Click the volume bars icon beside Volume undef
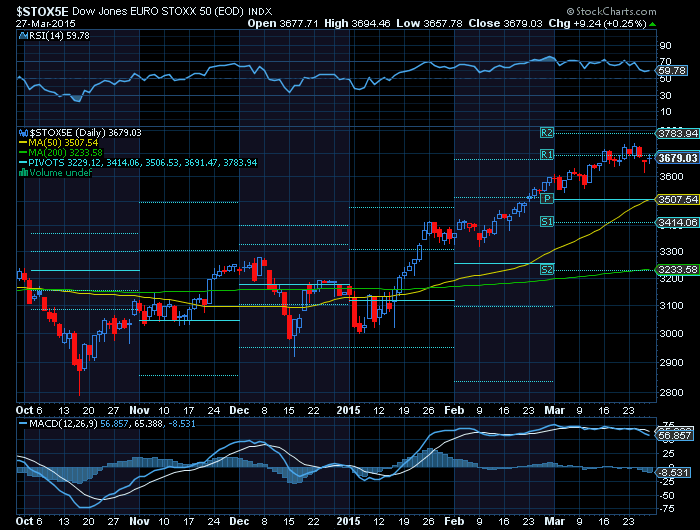This screenshot has width=700, height=530. [x=24, y=172]
